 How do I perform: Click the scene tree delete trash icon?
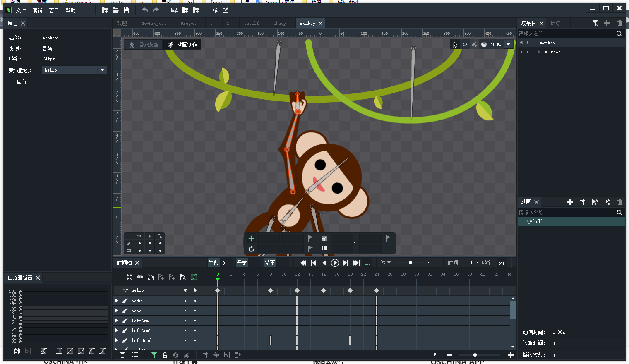click(x=619, y=23)
